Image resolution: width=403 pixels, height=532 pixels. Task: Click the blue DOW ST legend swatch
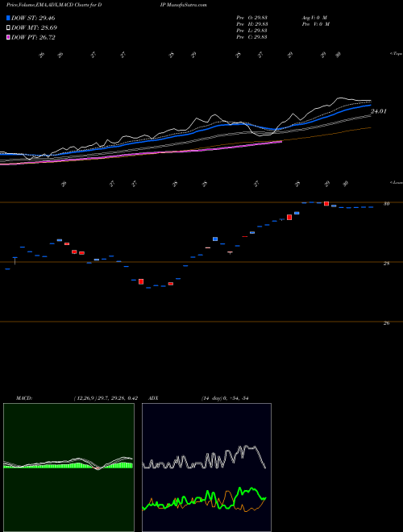[x=8, y=18]
